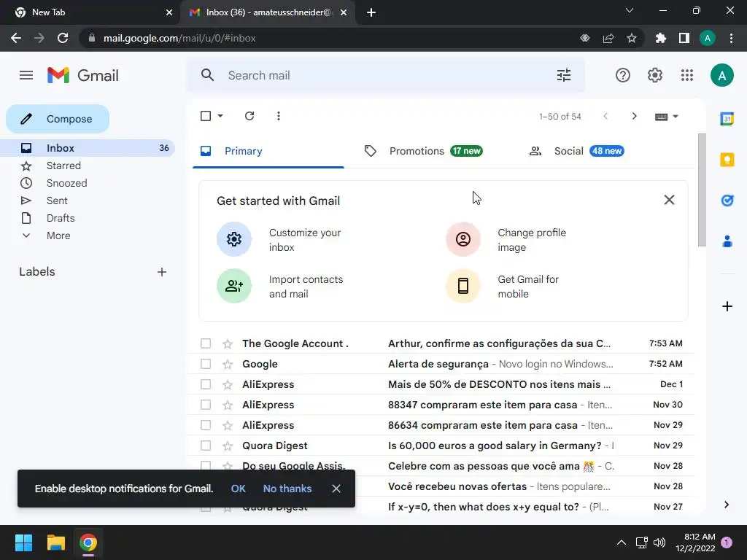Show search options filter icon
Viewport: 747px width, 560px height.
tap(564, 75)
